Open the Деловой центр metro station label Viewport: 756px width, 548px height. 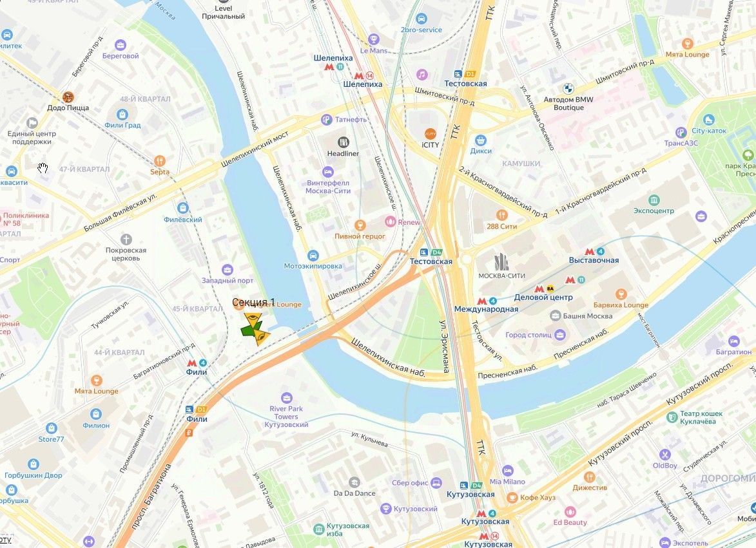pos(543,297)
